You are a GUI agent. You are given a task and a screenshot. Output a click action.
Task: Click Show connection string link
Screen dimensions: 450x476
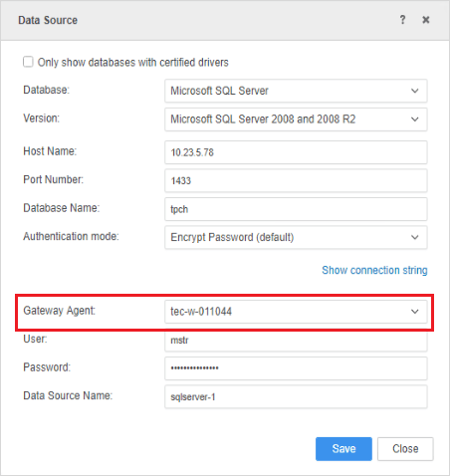coord(374,270)
